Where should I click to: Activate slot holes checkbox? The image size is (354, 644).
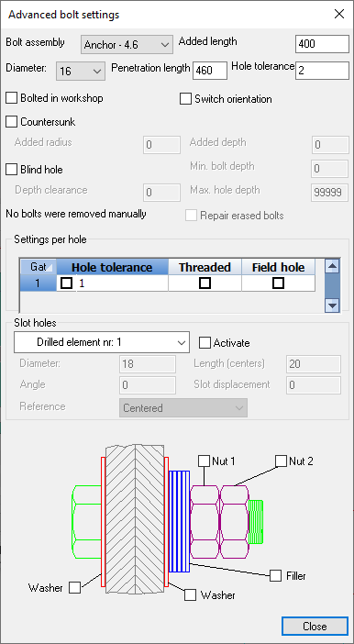[205, 342]
